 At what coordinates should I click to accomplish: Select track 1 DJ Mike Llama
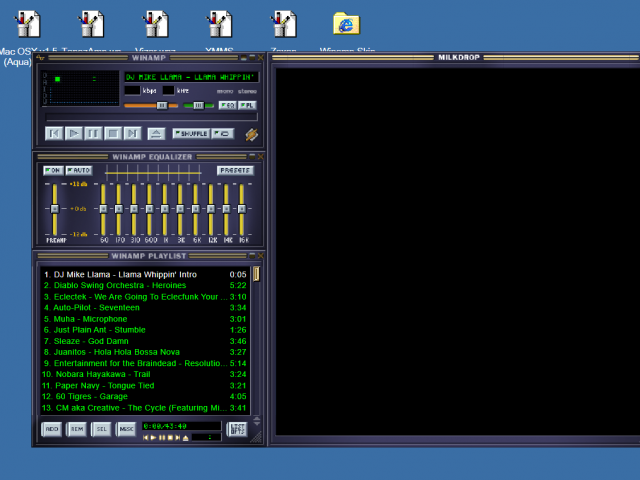[145, 274]
